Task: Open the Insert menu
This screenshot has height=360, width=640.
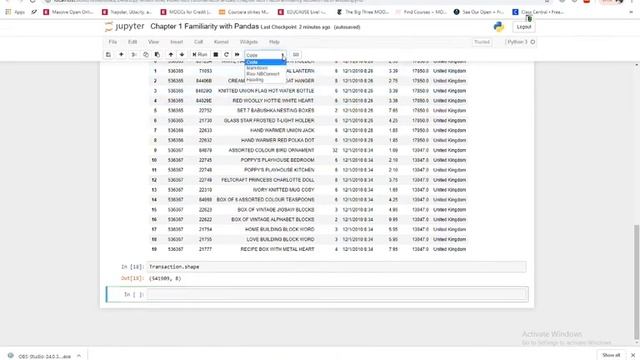Action: tap(176, 42)
